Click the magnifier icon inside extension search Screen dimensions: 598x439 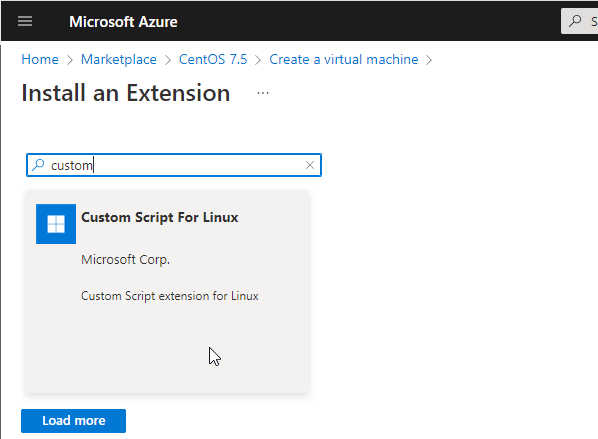[x=38, y=165]
